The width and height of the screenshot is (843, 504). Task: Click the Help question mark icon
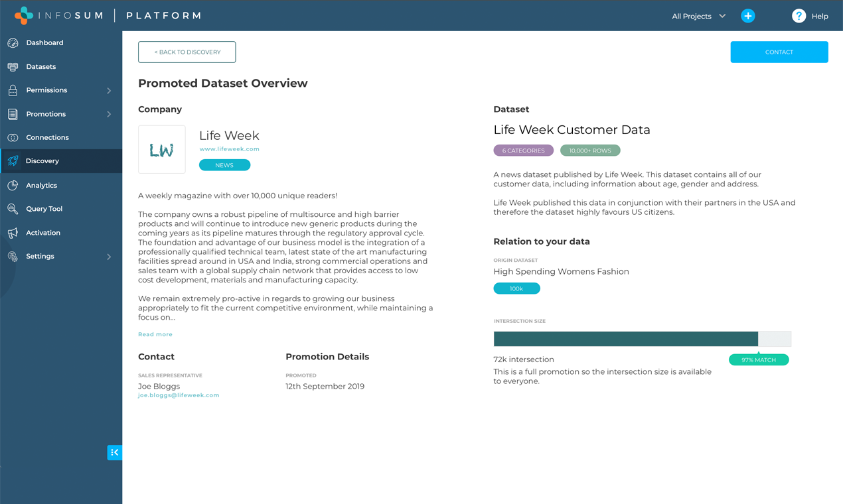coord(799,16)
